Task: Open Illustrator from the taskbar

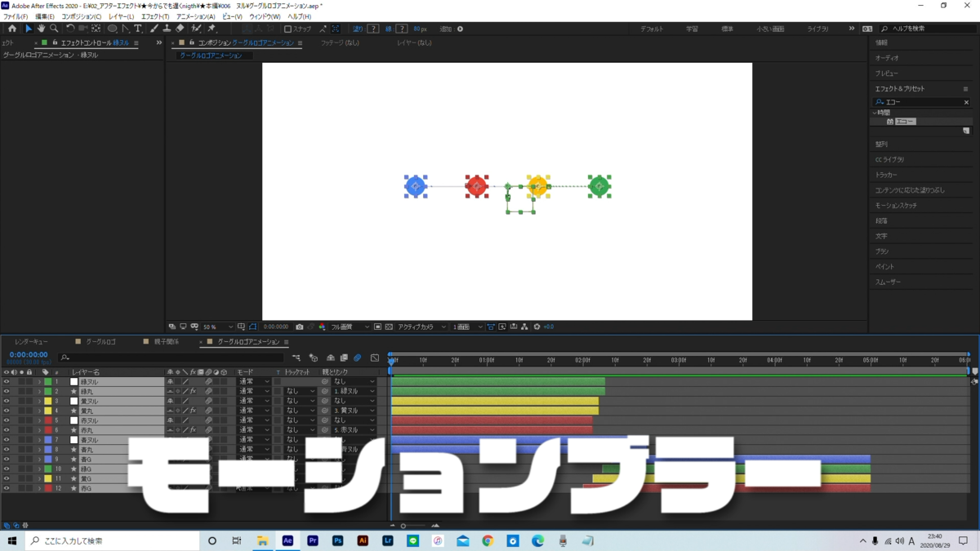Action: pos(363,540)
